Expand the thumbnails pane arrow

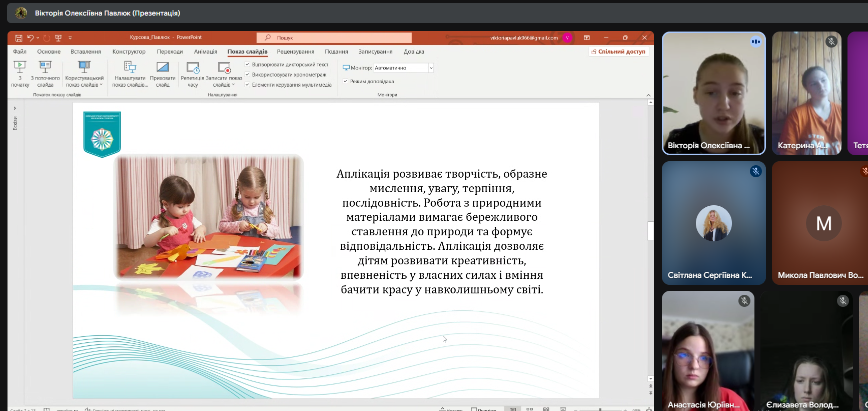click(15, 108)
